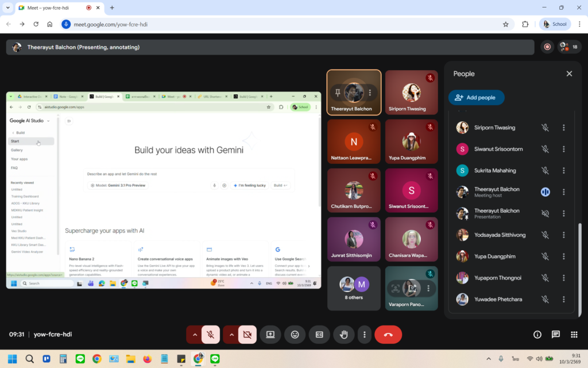Open the more options three-dot menu in the call bar
This screenshot has height=368, width=588.
[x=364, y=335]
